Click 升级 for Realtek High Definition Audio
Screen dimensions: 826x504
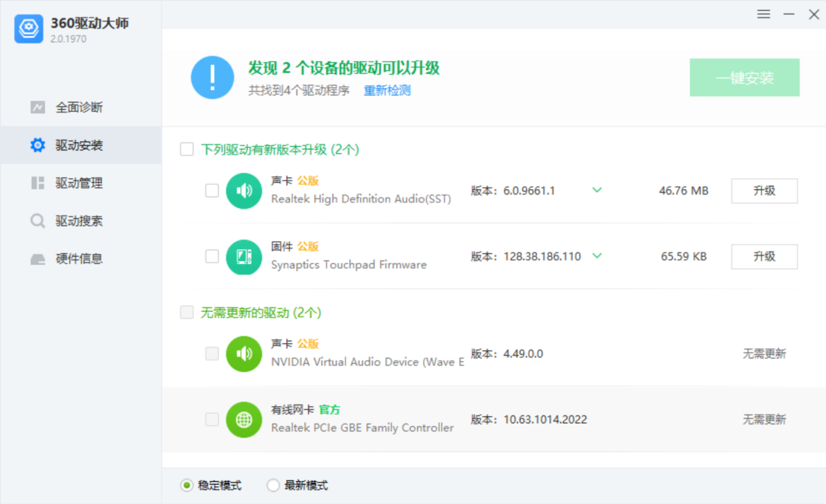click(764, 190)
